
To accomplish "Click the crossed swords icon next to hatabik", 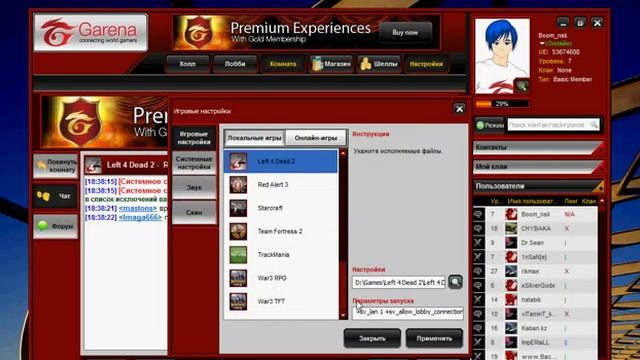I will 478,300.
